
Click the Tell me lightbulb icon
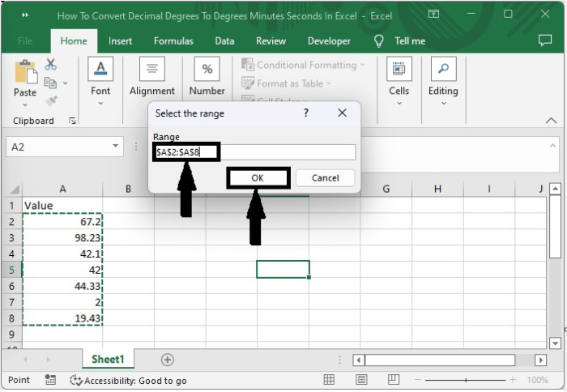378,41
